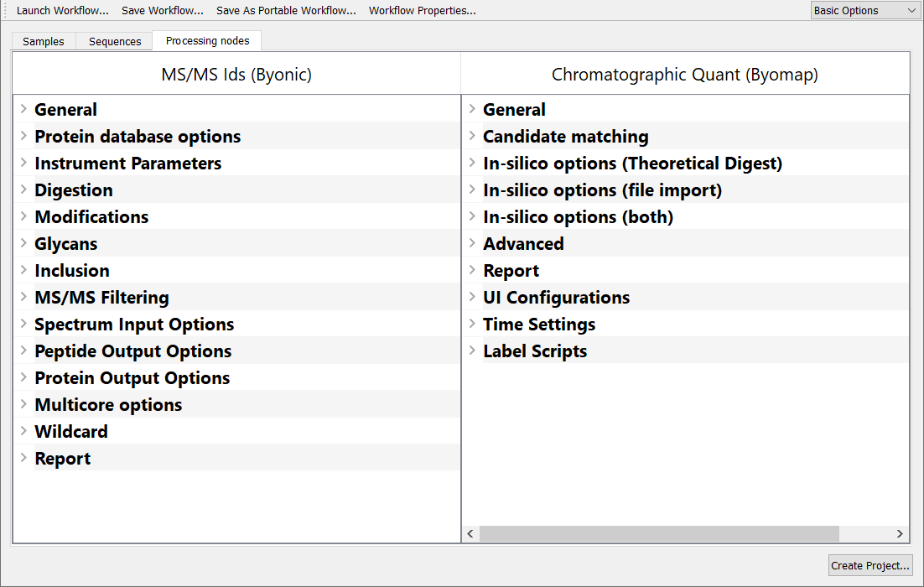924x587 pixels.
Task: Expand the Digestion section chevron
Action: click(x=23, y=190)
